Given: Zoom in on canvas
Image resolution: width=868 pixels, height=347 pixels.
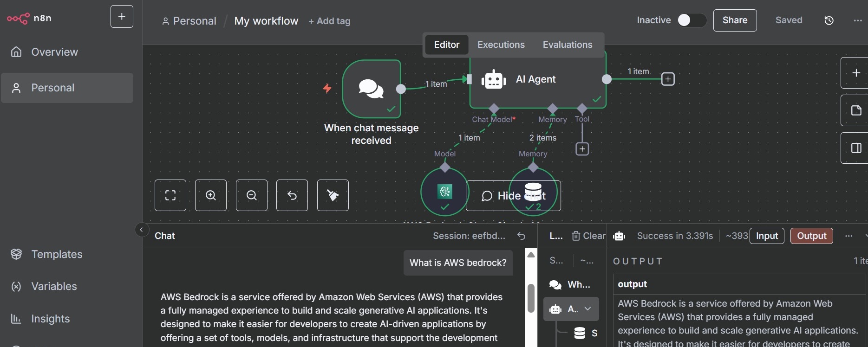Looking at the screenshot, I should tap(211, 195).
